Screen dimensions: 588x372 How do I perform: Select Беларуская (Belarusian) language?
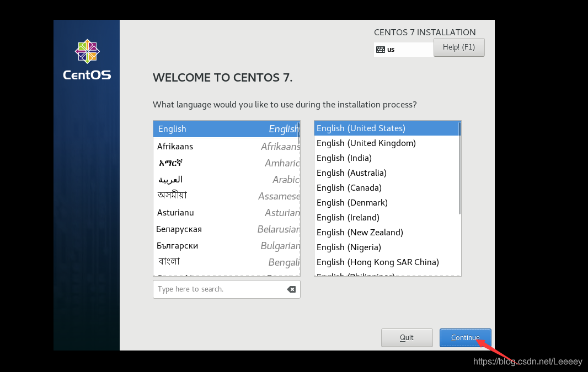pos(227,229)
